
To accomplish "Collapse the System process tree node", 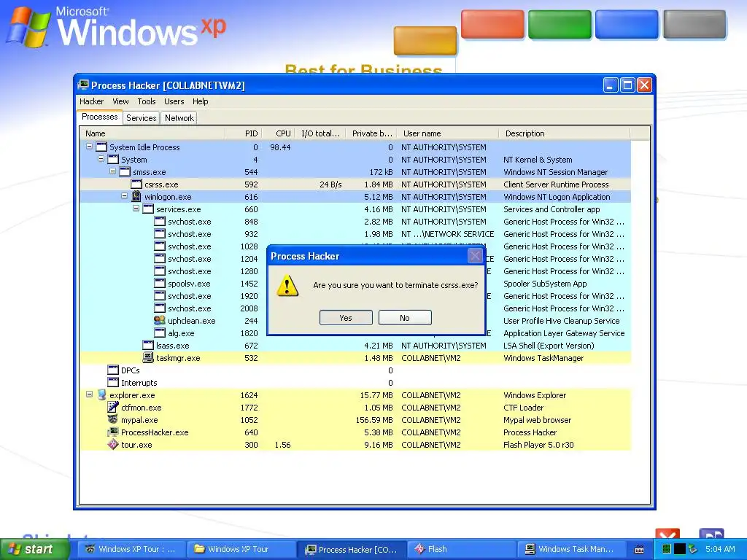I will click(101, 159).
